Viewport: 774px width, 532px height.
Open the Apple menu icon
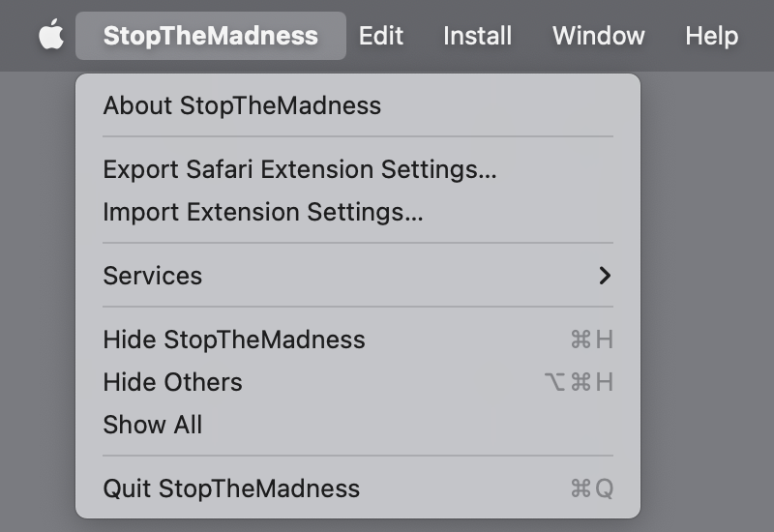click(50, 36)
